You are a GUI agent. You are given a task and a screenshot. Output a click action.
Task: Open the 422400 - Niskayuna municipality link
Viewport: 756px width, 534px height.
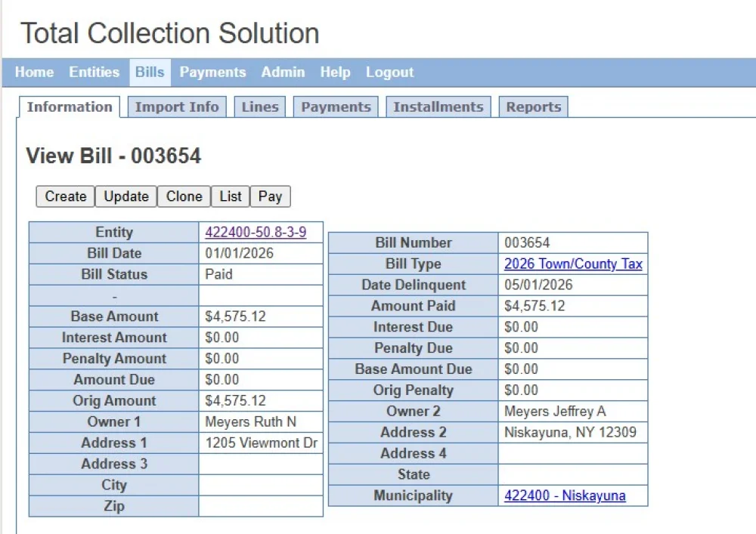(x=565, y=495)
